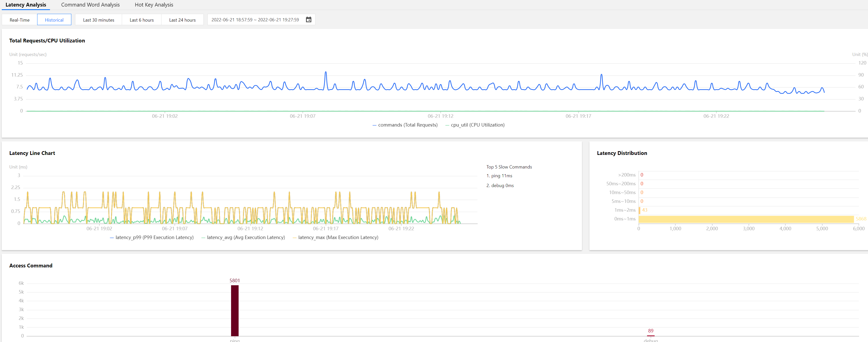Open the Command Word Analysis tab
868x342 pixels.
[x=90, y=5]
